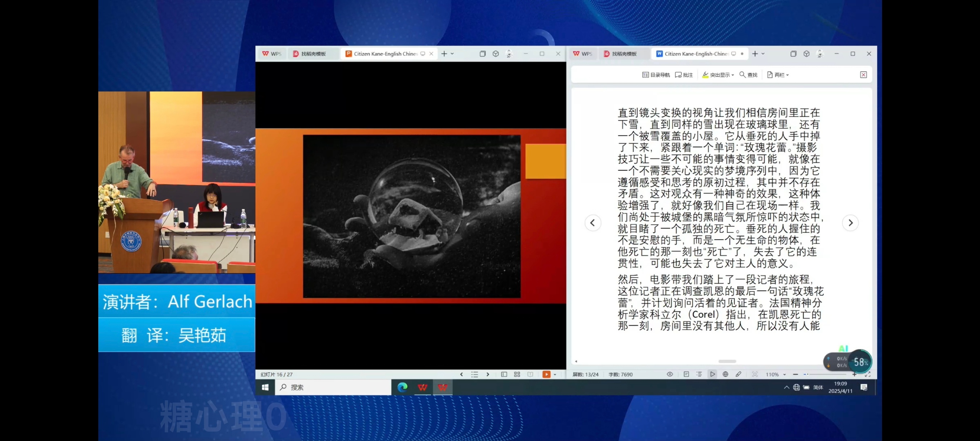Switch to normal view in presentation

point(504,374)
